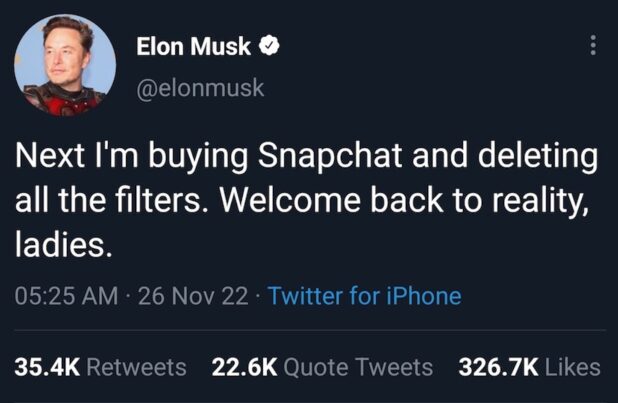Open the three-dot more options menu
Viewport: 618px width, 403px height.
(594, 45)
